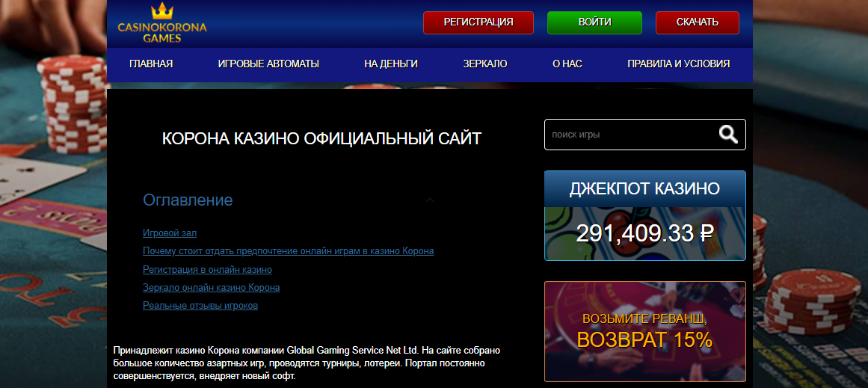Screen dimensions: 868x388
Task: Follow the Игровой зал link
Action: coord(170,233)
